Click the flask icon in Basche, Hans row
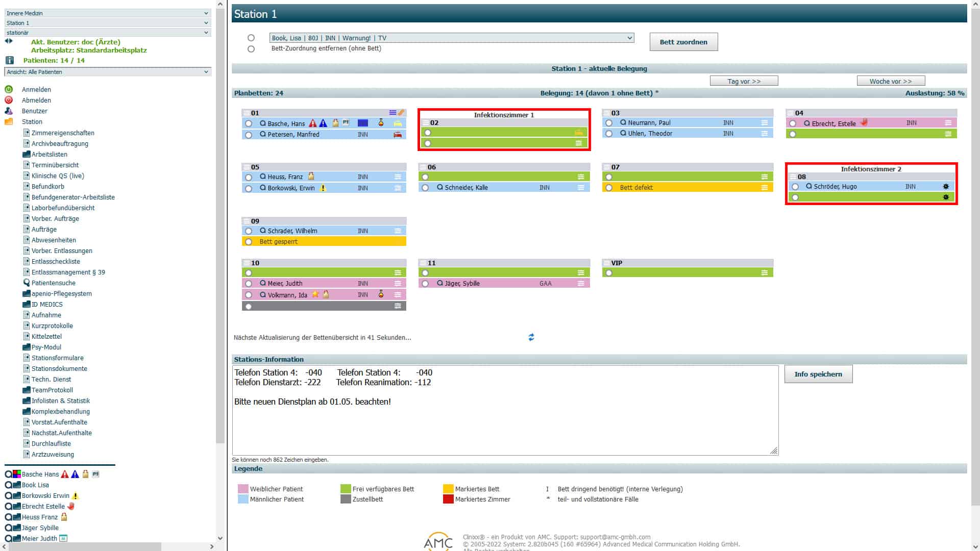 381,123
